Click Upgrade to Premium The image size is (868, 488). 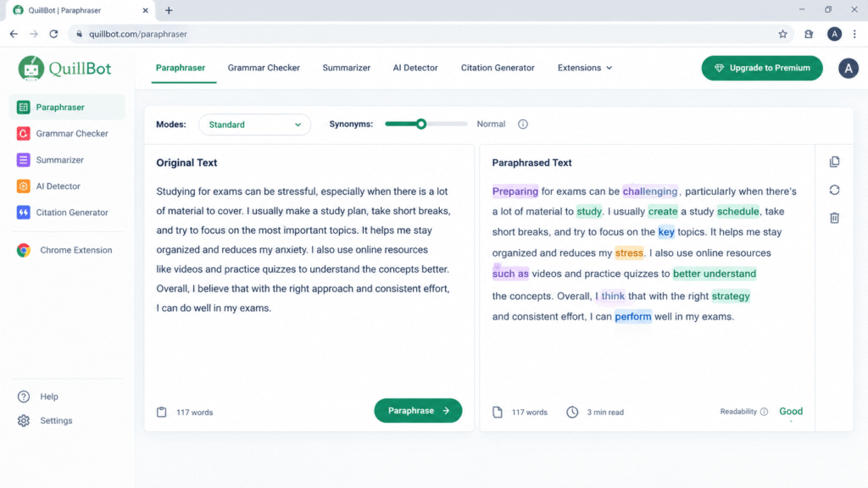click(762, 68)
